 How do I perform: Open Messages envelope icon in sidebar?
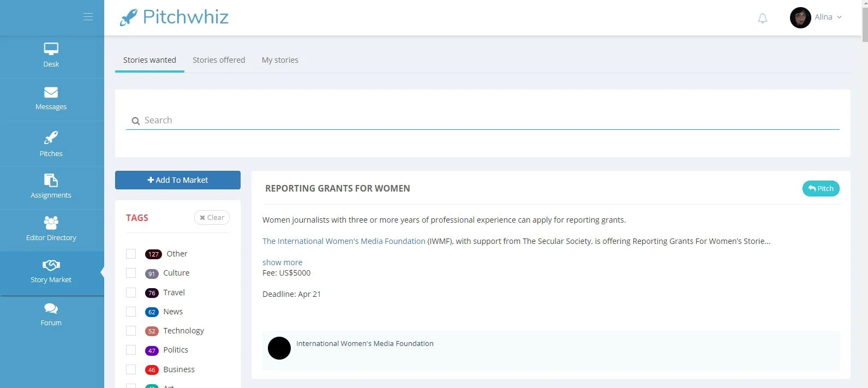pyautogui.click(x=51, y=92)
